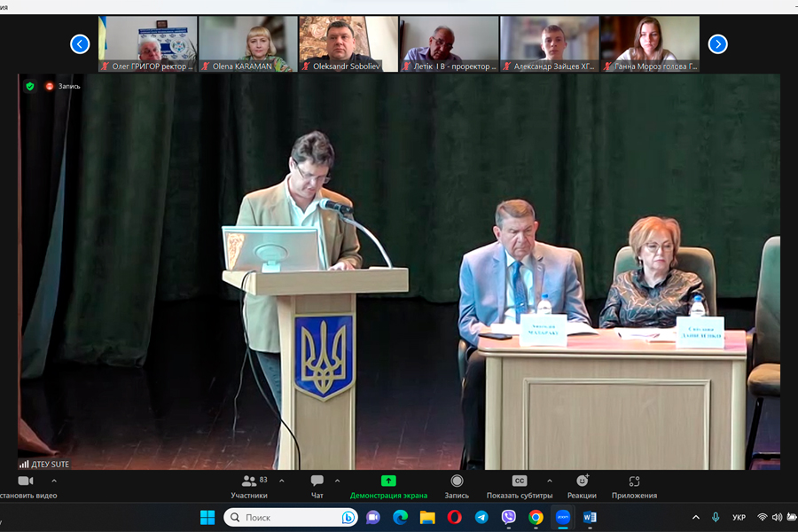Viewport: 798px width, 532px height.
Task: Expand chat options arrow
Action: [337, 481]
